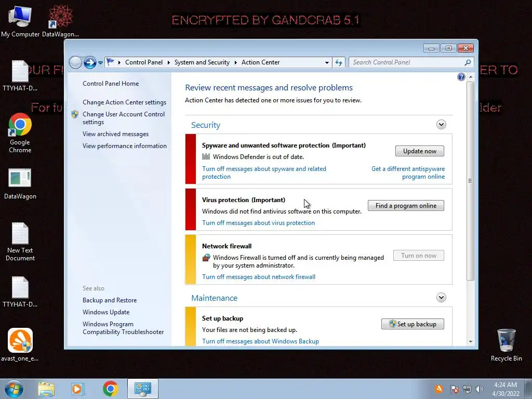Open recent pages dropdown beside forward arrow
Screen dimensions: 532x399
[100, 63]
